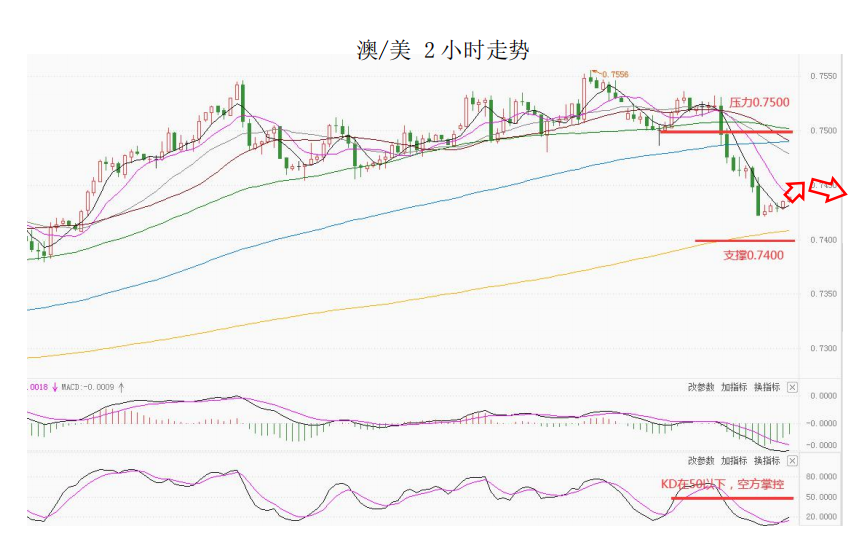Click 加指标 in the KD panel
This screenshot has height=553, width=860.
click(x=734, y=461)
